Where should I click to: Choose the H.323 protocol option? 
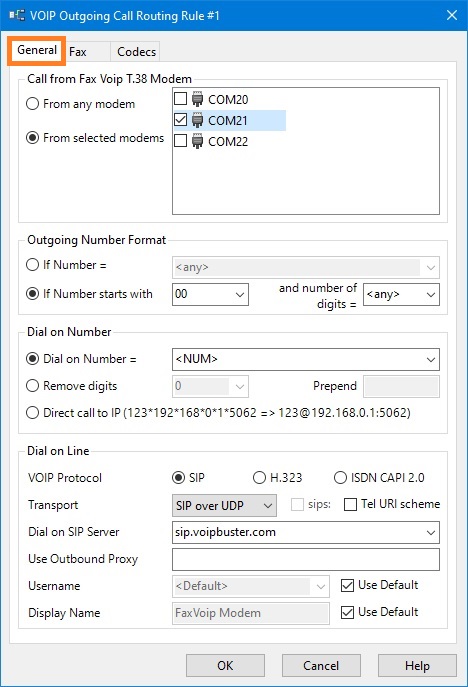pos(259,478)
